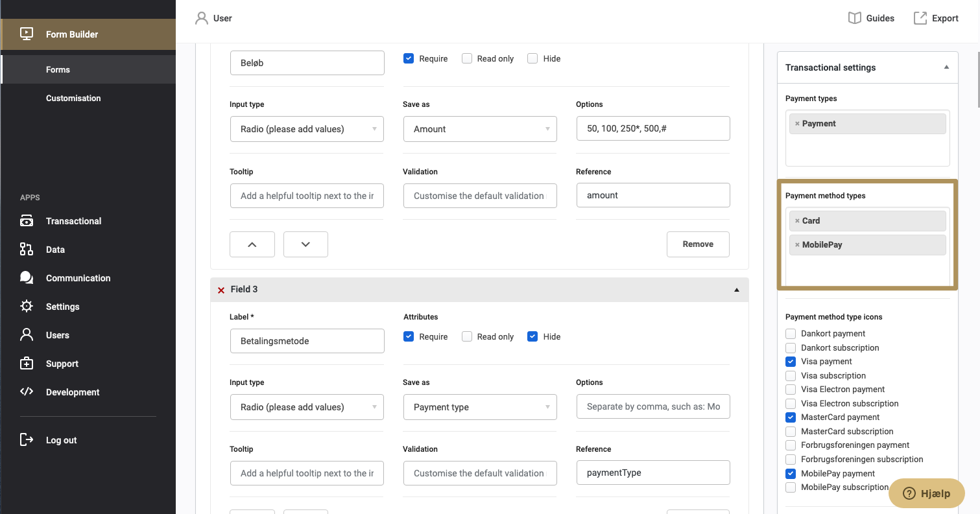Click the Users person icon in sidebar
Screen dimensions: 980x514
click(x=27, y=335)
